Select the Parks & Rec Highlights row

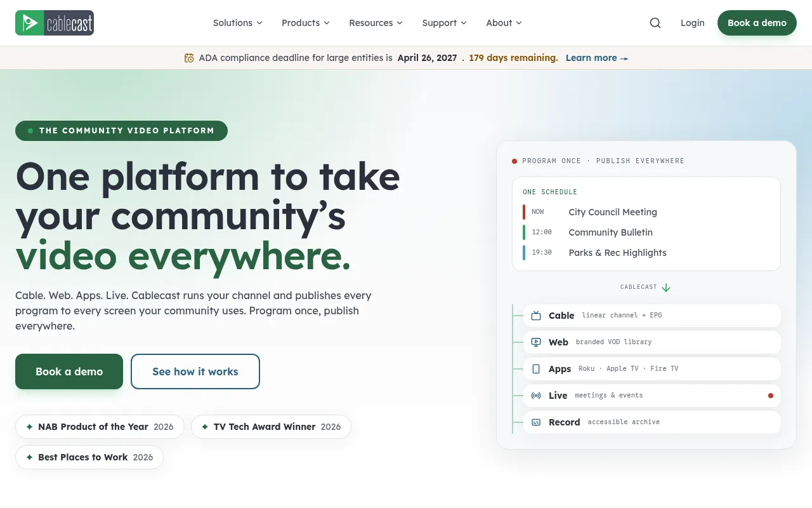[646, 253]
